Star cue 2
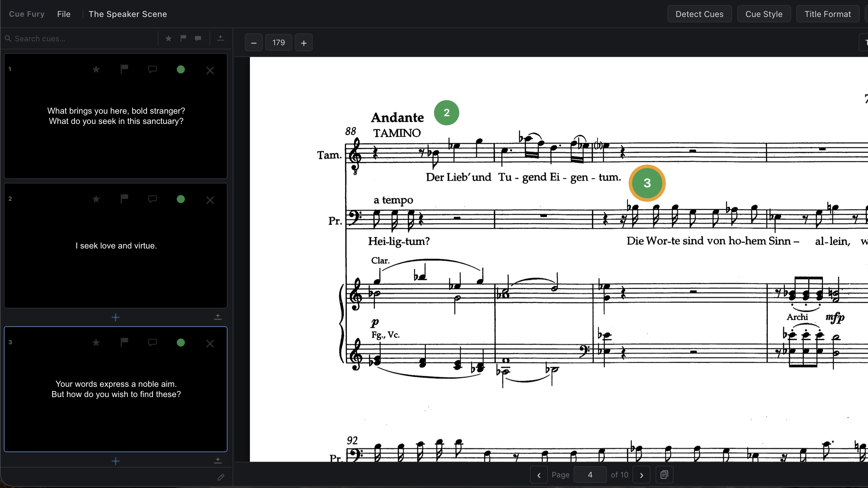 pyautogui.click(x=96, y=199)
